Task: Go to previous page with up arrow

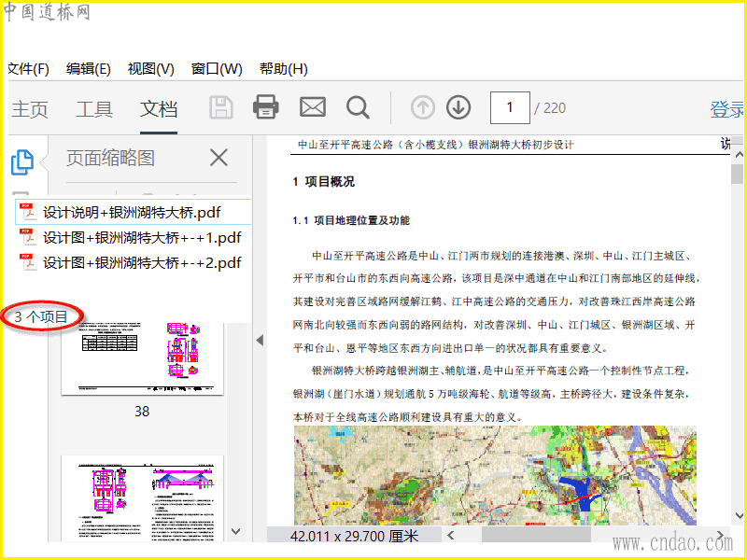Action: coord(423,108)
